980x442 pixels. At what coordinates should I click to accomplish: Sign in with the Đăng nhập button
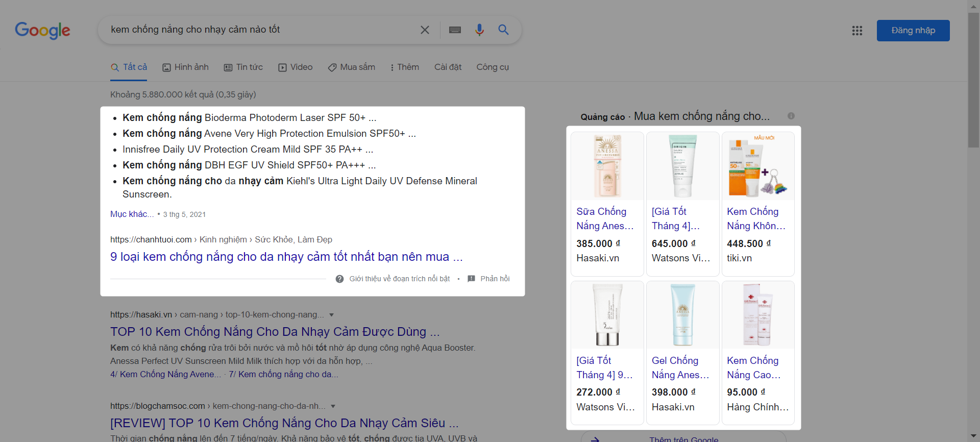pos(913,31)
